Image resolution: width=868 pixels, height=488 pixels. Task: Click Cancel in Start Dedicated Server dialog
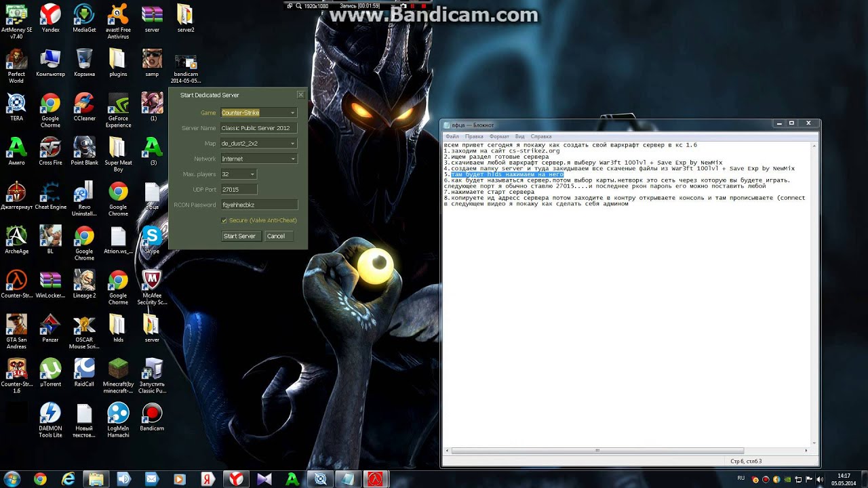[x=278, y=236]
